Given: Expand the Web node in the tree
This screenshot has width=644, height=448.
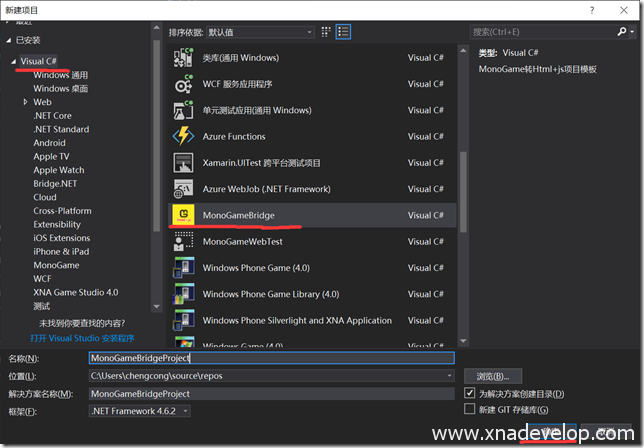Looking at the screenshot, I should coord(27,102).
